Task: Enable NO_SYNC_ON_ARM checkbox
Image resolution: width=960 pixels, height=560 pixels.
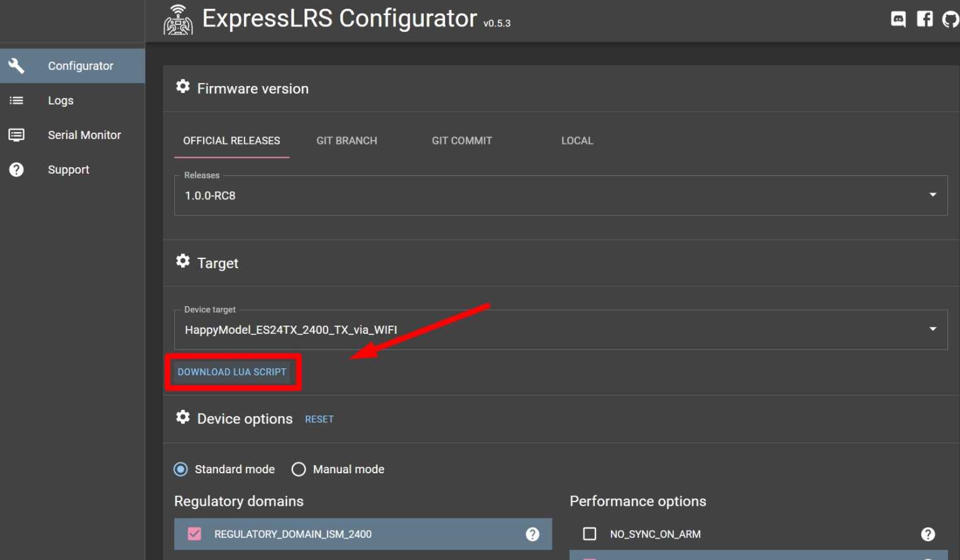Action: [x=590, y=534]
